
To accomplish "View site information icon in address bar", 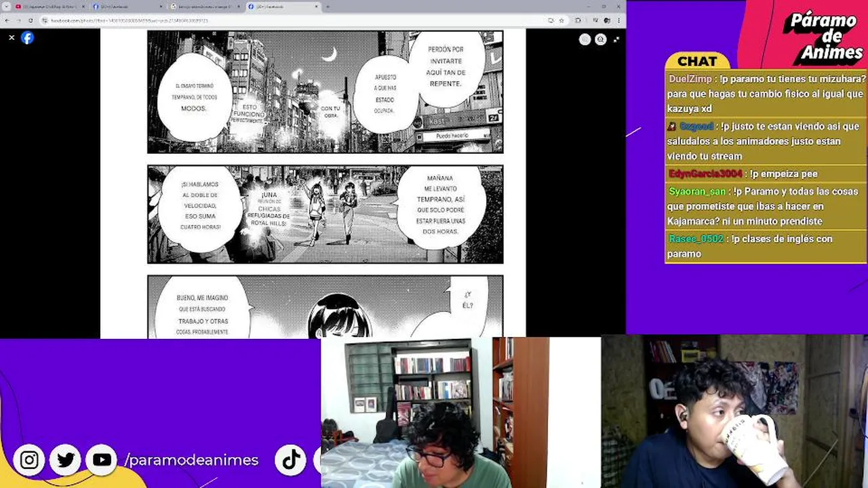I will [x=45, y=20].
